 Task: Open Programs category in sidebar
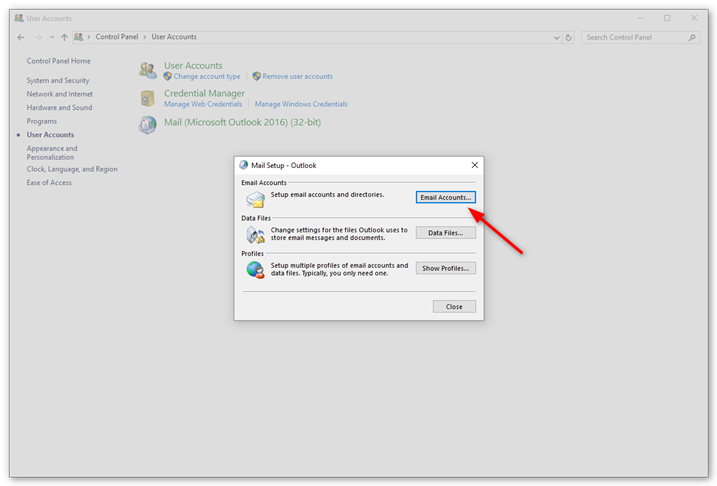[x=42, y=121]
